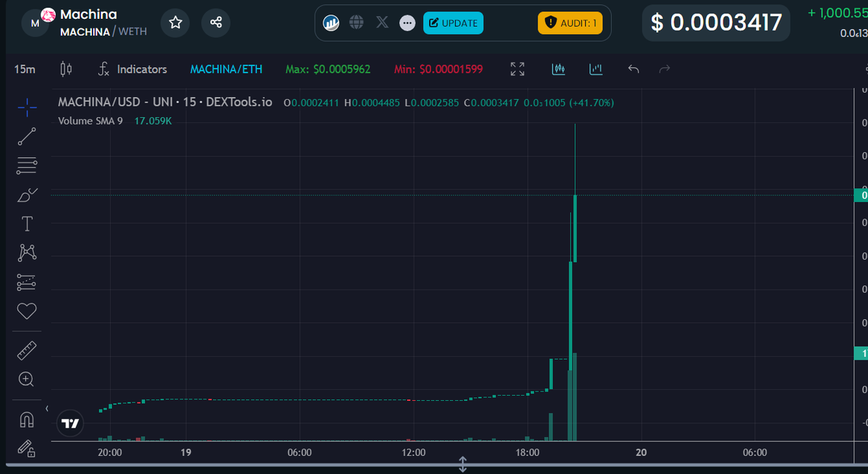Click the date 20 label on the time axis
Image resolution: width=868 pixels, height=474 pixels.
[641, 452]
